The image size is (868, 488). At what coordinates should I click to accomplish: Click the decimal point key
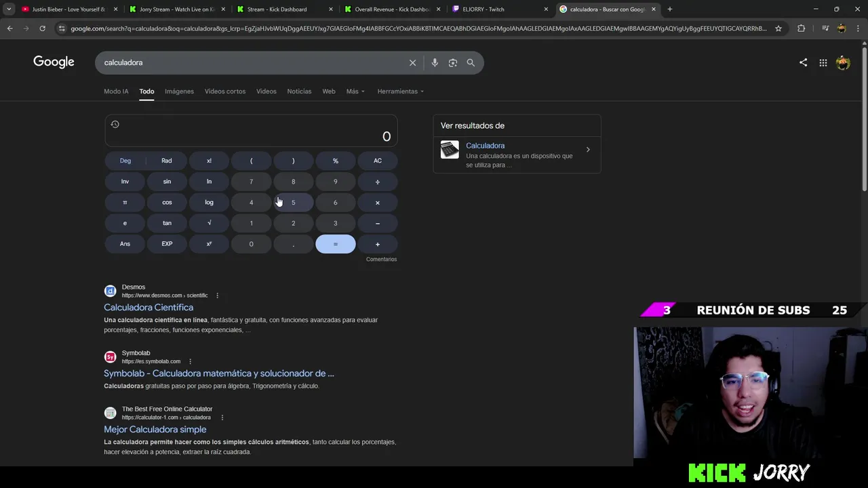coord(293,244)
